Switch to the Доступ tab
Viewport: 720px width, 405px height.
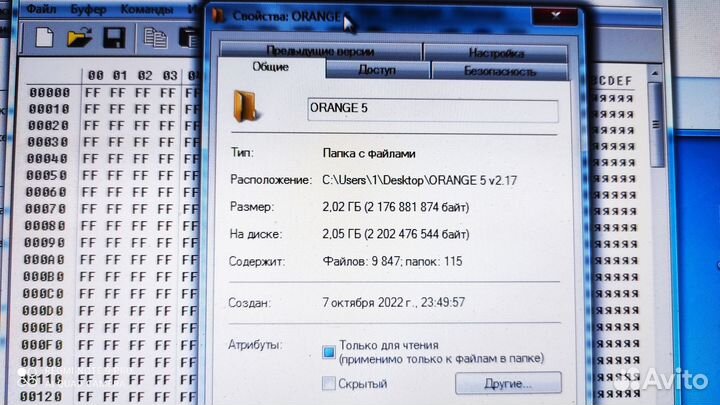point(377,70)
